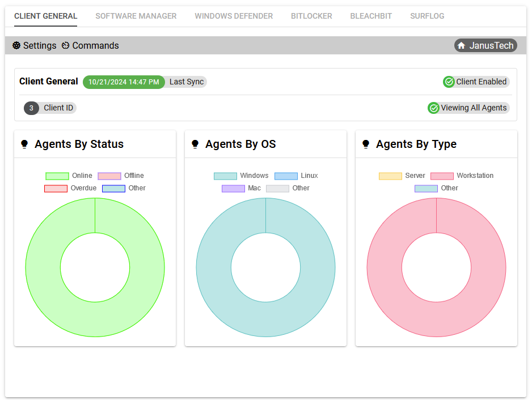Click the Last Sync timestamp badge

point(124,82)
